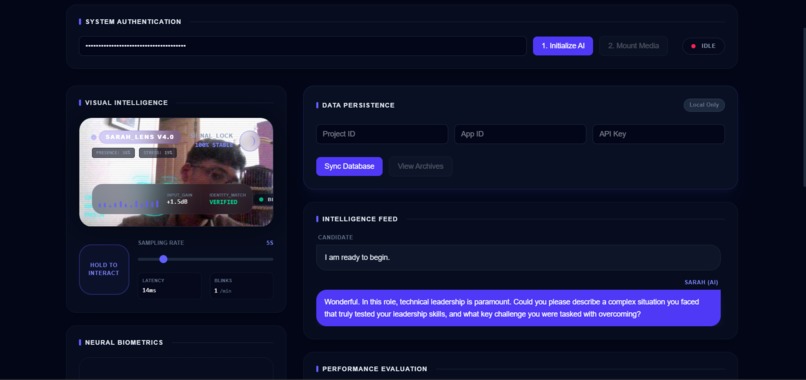Click the audio waveform bars on video overlay
Image resolution: width=806 pixels, height=380 pixels.
(x=129, y=204)
